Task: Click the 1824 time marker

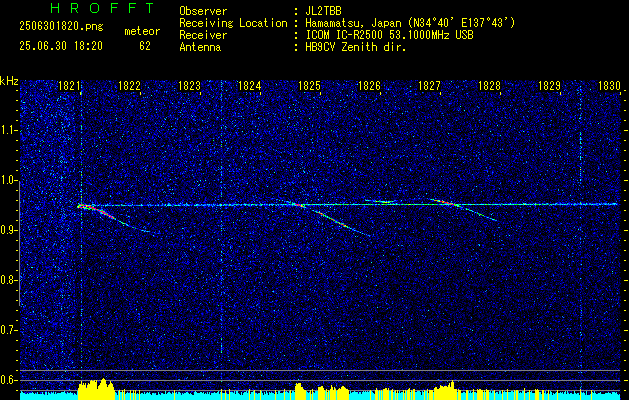Action: (250, 86)
